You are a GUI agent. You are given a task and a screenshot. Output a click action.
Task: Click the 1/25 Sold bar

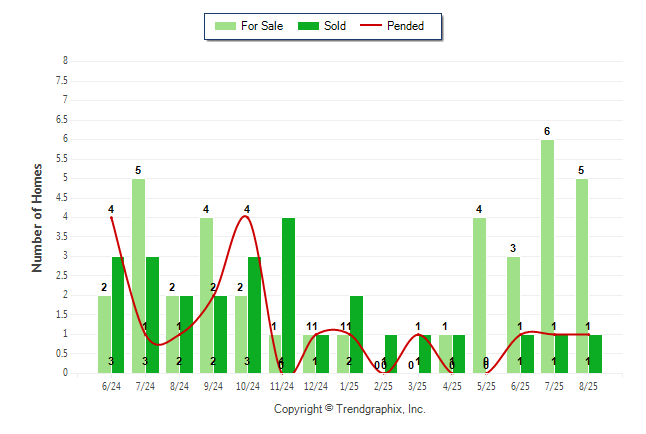tap(356, 334)
